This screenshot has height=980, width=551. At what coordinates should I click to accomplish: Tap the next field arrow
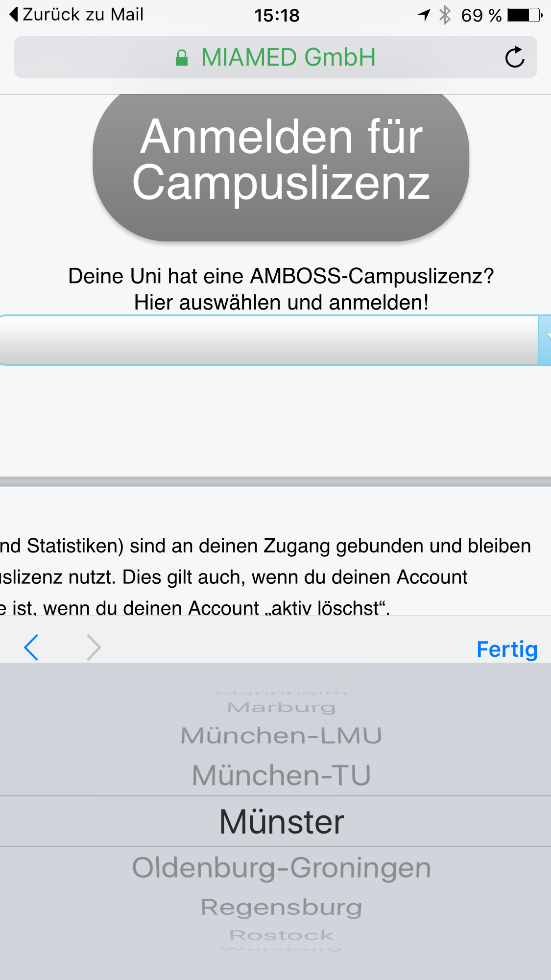tap(93, 647)
